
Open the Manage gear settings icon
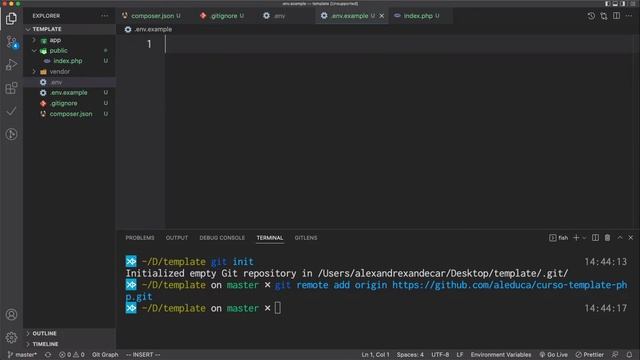11,337
